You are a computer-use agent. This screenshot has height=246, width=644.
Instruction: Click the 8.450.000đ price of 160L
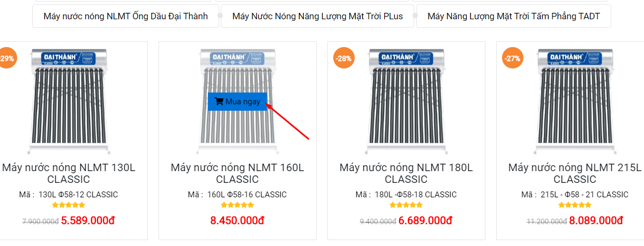pos(237,220)
